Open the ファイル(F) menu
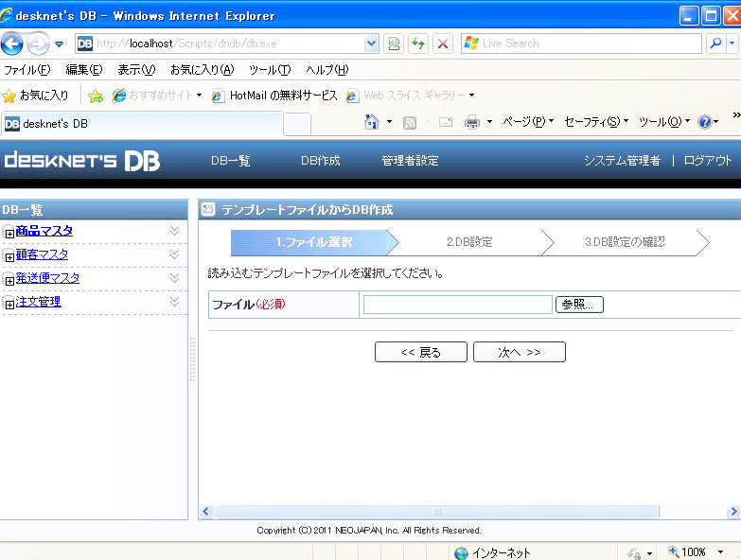Screen dimensions: 741x560 pos(26,70)
